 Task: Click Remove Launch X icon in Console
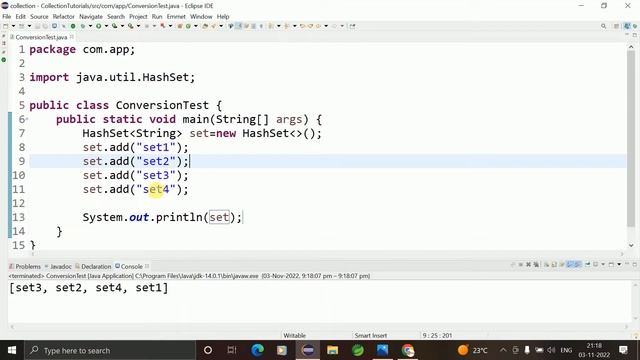[528, 264]
